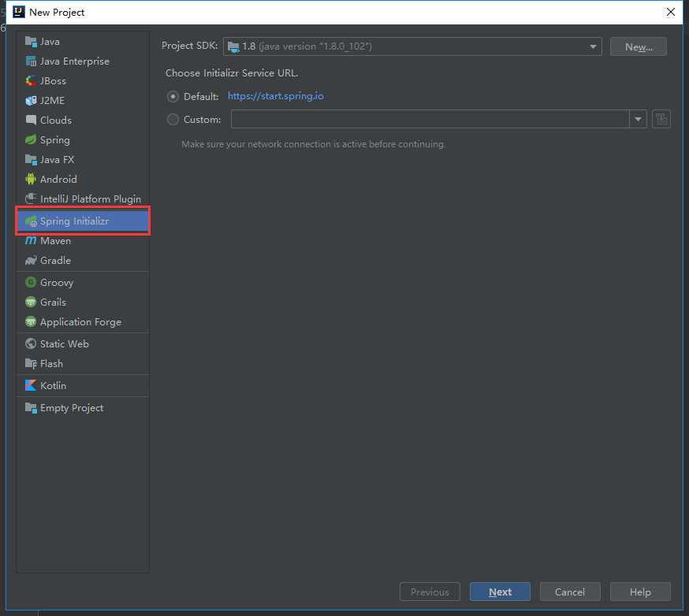Select the Gradle project type
This screenshot has height=616, width=689.
83,261
